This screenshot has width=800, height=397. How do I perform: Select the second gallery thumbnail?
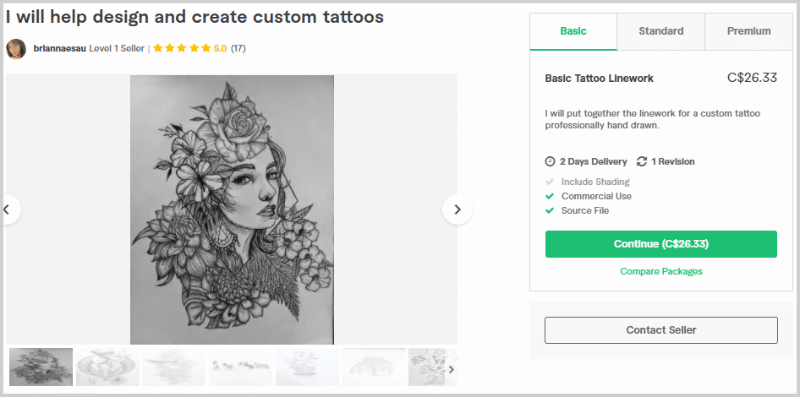[x=108, y=367]
